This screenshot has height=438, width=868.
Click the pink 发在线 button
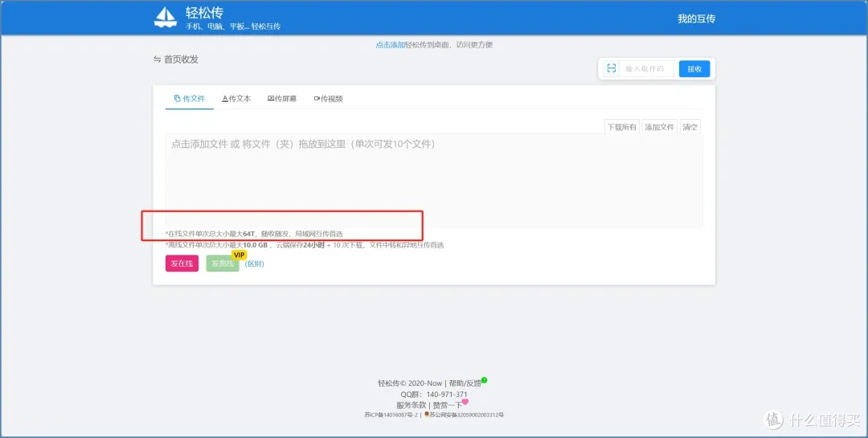182,264
